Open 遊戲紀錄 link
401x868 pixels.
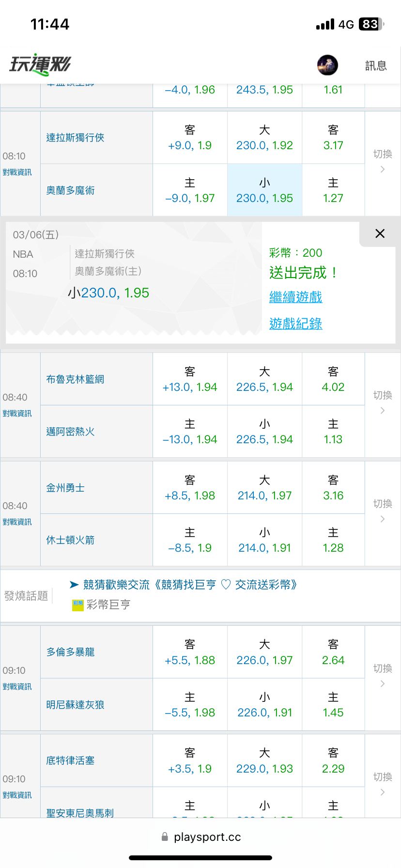click(x=296, y=324)
